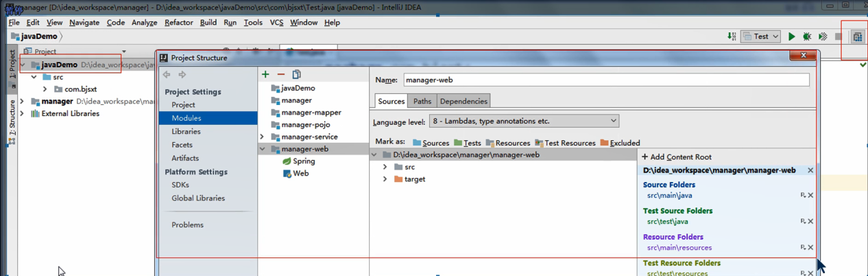The image size is (868, 276).
Task: Go back with Project Structure back arrow
Action: pyautogui.click(x=167, y=74)
